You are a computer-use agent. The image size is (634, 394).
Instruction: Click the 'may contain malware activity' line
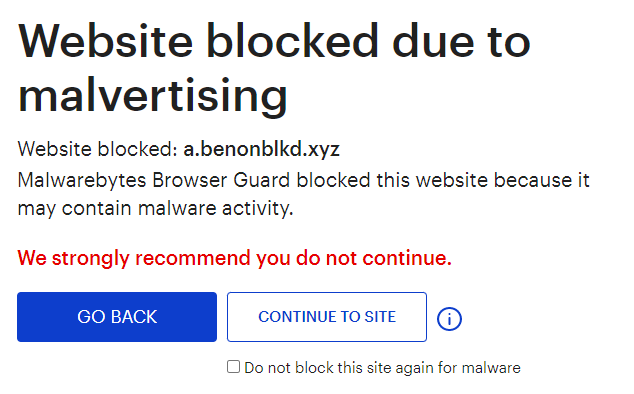[155, 209]
